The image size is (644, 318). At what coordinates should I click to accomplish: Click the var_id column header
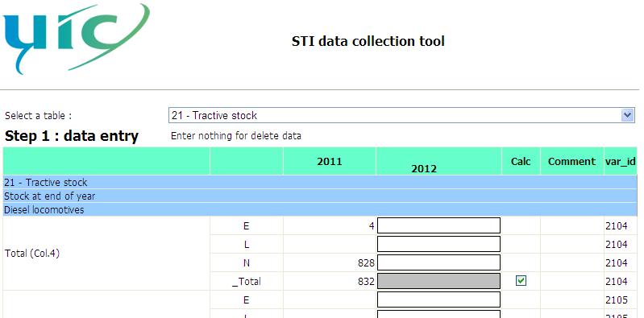click(620, 161)
